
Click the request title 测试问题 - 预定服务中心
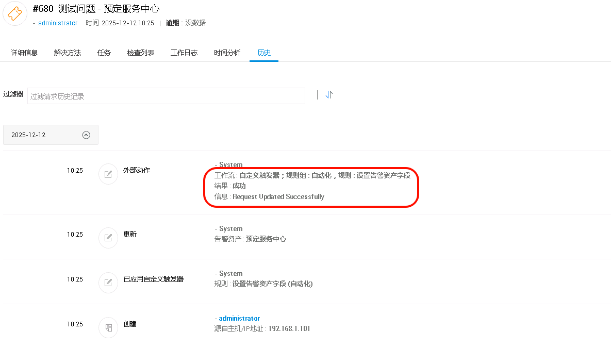[109, 9]
